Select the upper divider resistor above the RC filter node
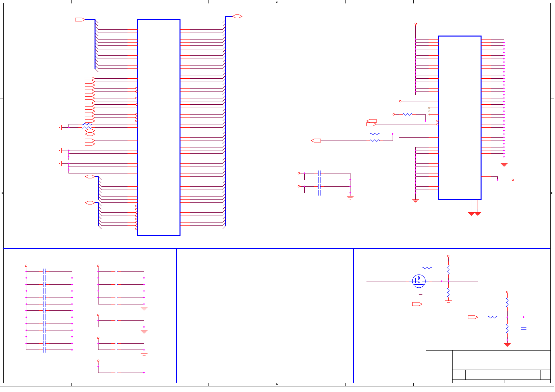This screenshot has height=392, width=555. tap(507, 303)
